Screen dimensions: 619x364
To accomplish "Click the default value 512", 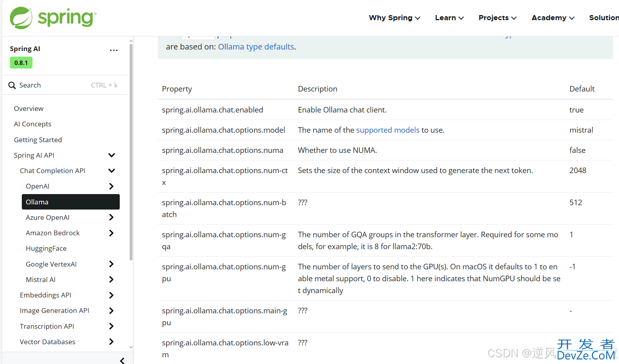I will (x=576, y=202).
